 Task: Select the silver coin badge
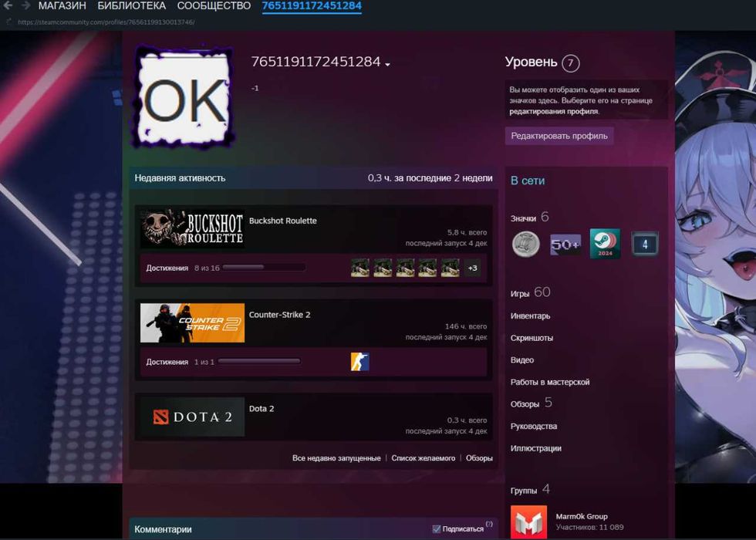pos(525,244)
